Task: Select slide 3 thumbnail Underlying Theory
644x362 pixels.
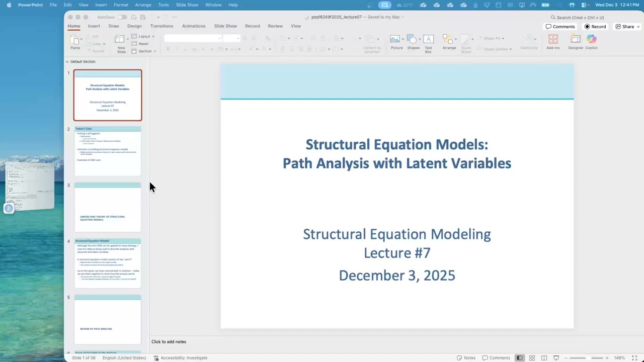Action: point(108,207)
